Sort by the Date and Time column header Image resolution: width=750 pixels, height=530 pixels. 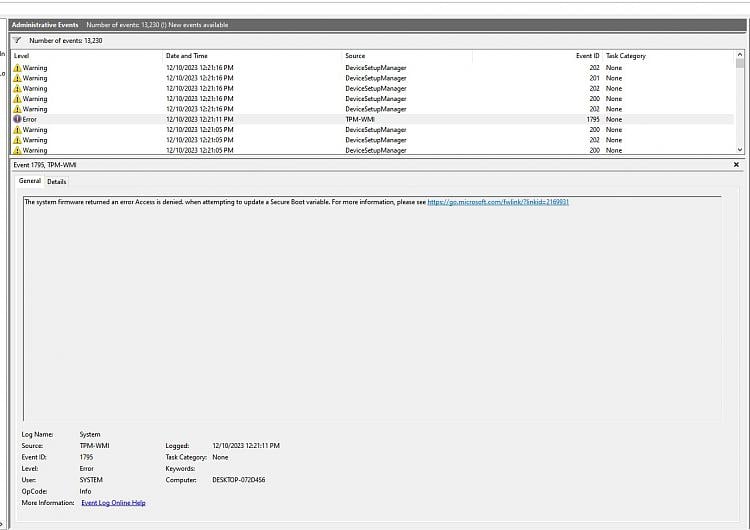187,56
